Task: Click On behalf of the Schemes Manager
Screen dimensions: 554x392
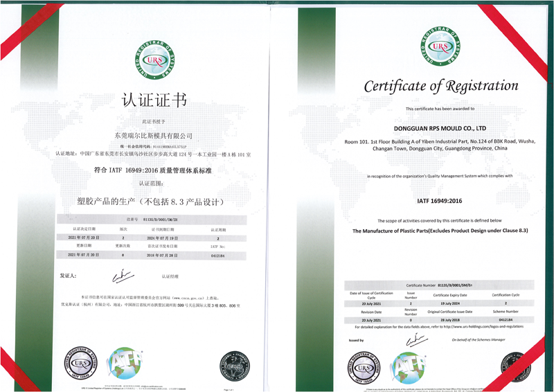Action: [x=479, y=339]
